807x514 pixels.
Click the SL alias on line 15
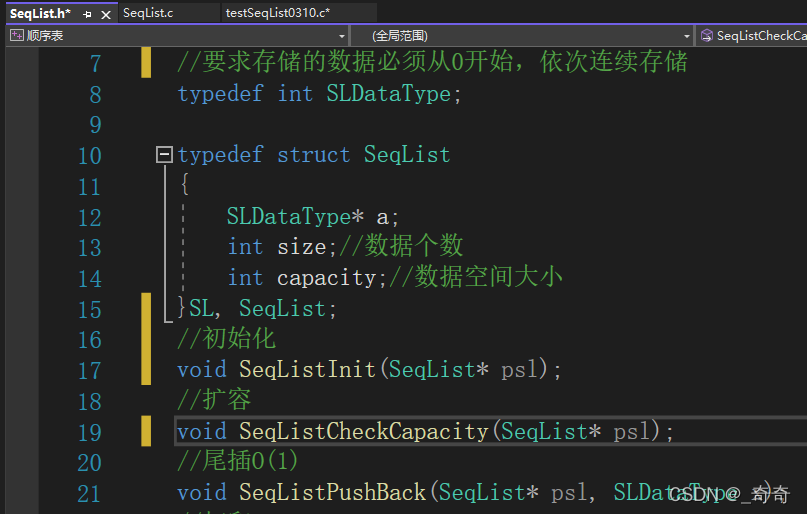coord(201,309)
